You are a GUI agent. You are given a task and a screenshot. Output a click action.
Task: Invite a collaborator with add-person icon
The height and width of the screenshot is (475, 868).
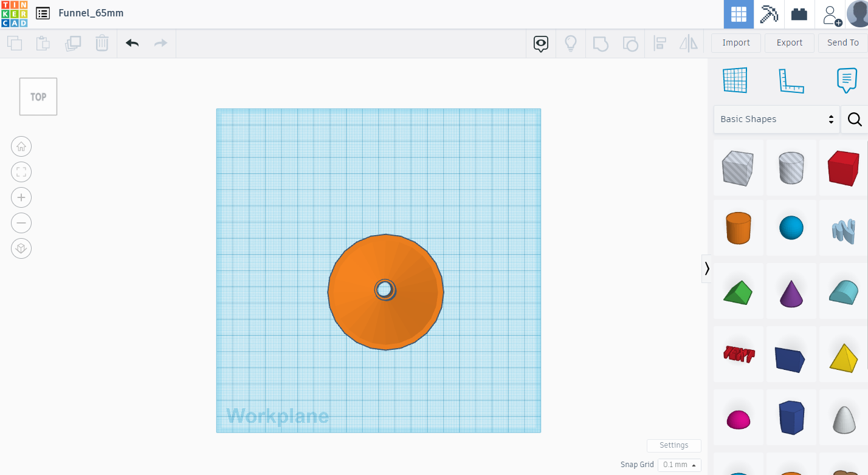[831, 15]
